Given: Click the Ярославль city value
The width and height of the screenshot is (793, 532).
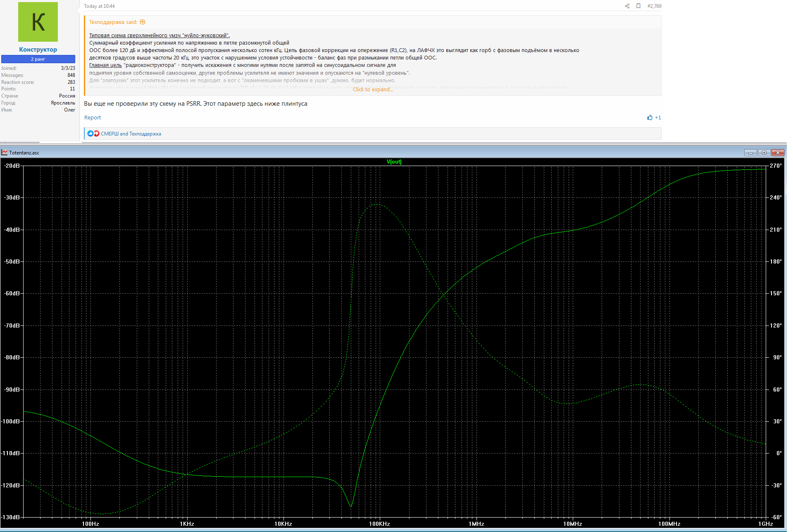Looking at the screenshot, I should (63, 103).
